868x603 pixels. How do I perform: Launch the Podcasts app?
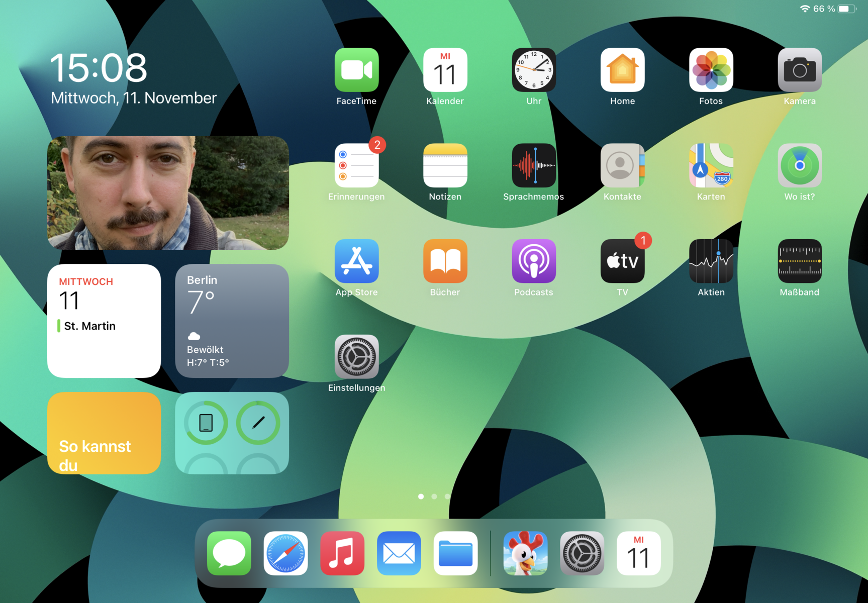[534, 261]
